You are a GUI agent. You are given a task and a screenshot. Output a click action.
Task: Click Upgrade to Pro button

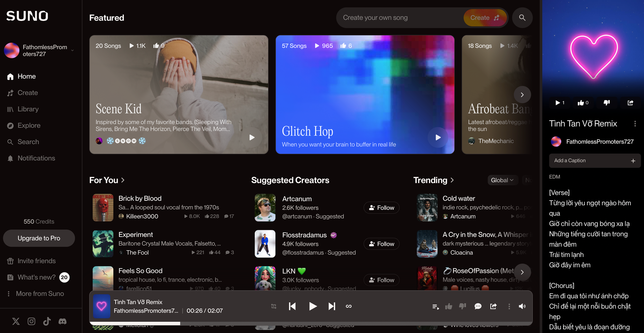pos(39,238)
